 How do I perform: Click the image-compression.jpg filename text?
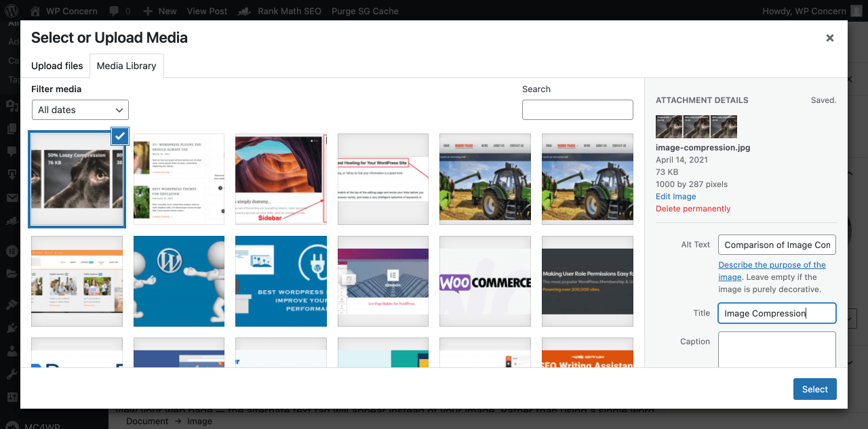pyautogui.click(x=703, y=147)
